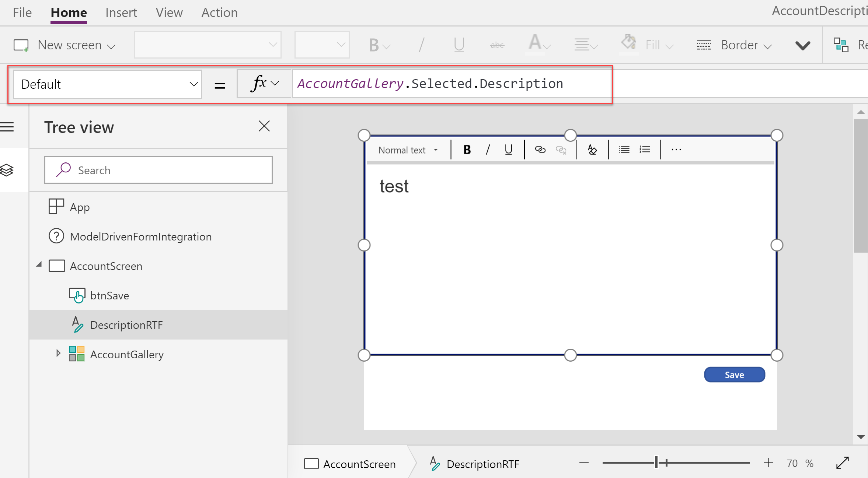Click the numbered list icon
The width and height of the screenshot is (868, 478).
(645, 150)
